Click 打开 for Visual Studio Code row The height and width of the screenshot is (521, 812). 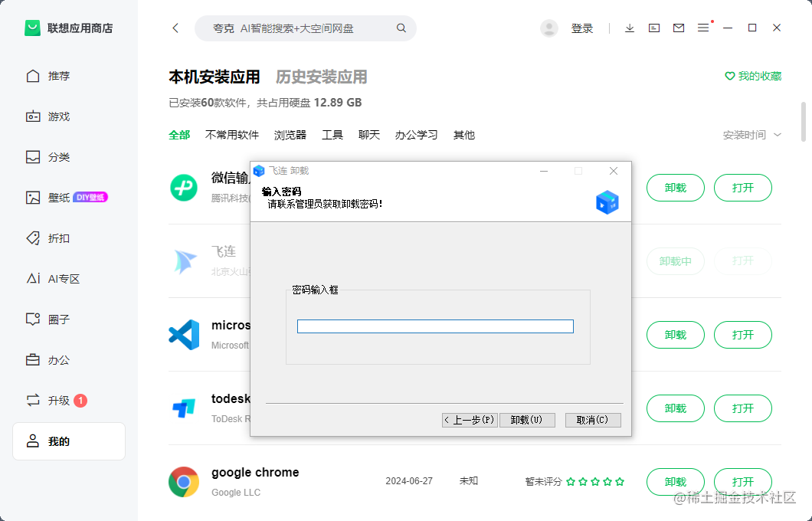pyautogui.click(x=742, y=335)
